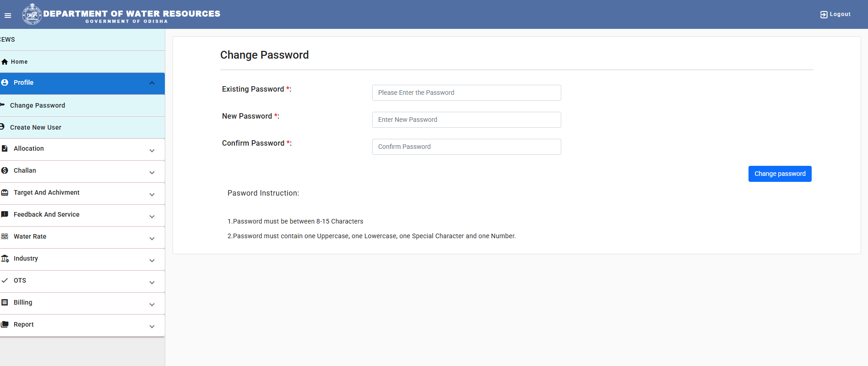Click the Billing list icon
The image size is (868, 366).
pyautogui.click(x=5, y=302)
